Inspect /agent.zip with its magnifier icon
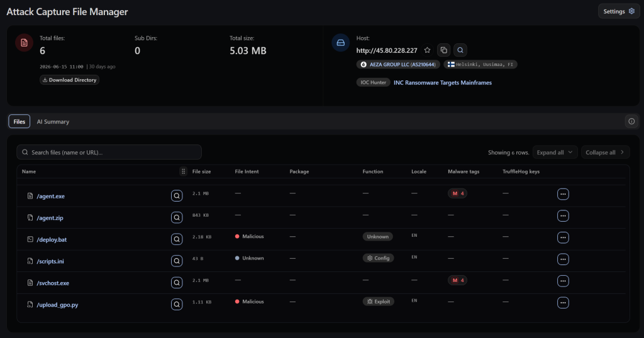 (x=177, y=217)
